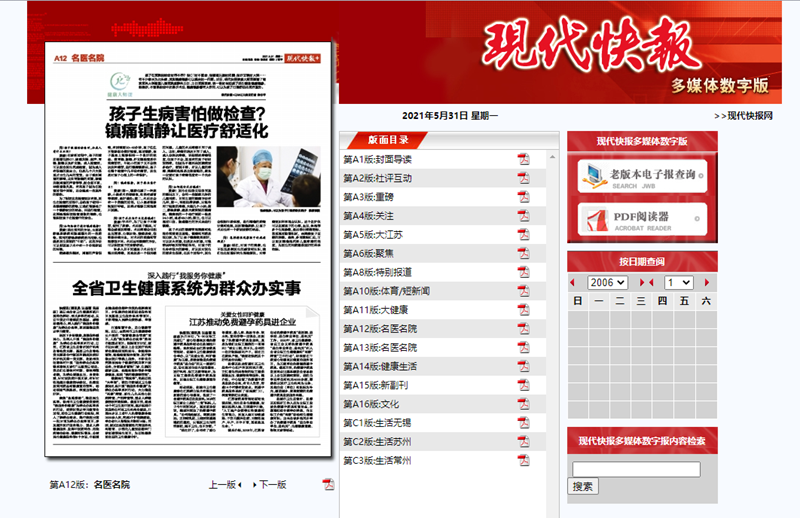Open PDF icon for 第A4版:关注
Viewport: 800px width, 518px height.
[523, 216]
